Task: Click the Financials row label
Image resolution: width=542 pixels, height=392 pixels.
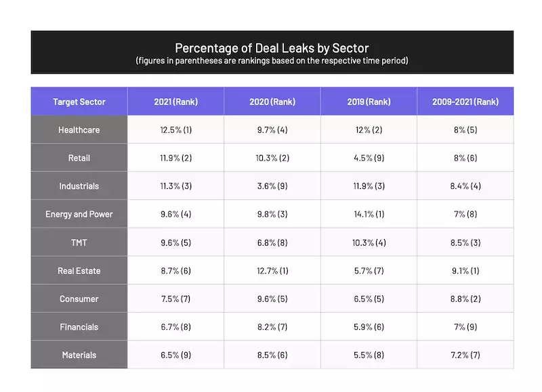Action: coord(79,327)
